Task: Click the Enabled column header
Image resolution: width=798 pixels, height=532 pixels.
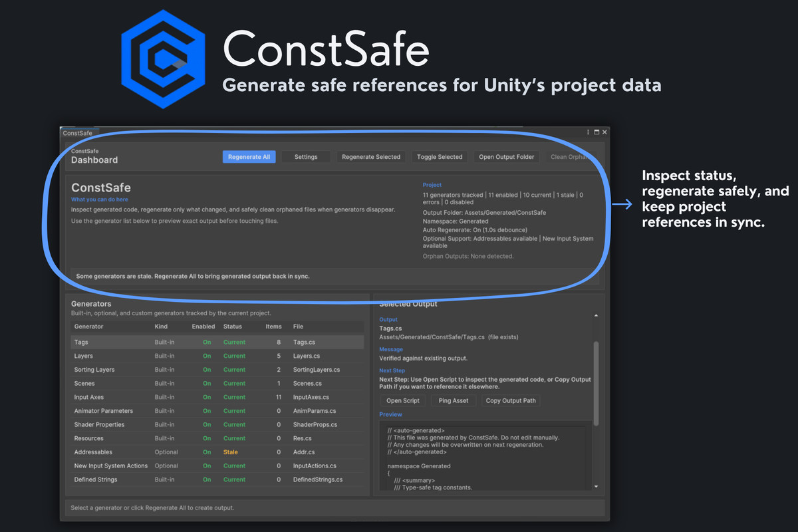Action: point(203,327)
